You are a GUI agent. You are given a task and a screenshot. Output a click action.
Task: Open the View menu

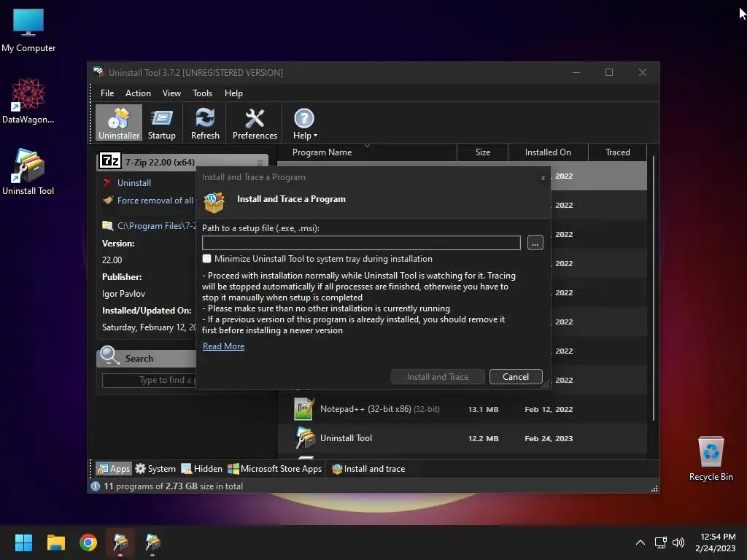[171, 93]
